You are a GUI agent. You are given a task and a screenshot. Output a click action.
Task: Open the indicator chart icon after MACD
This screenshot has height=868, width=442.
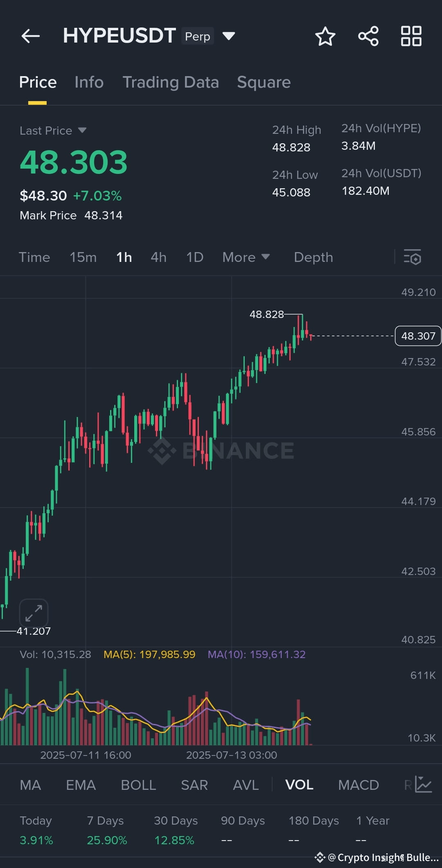click(x=424, y=785)
